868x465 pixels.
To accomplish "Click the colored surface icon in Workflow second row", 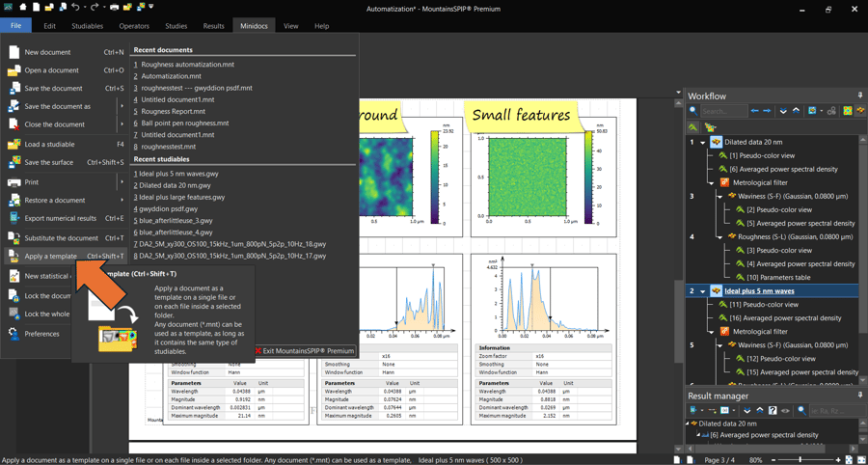I will 710,127.
